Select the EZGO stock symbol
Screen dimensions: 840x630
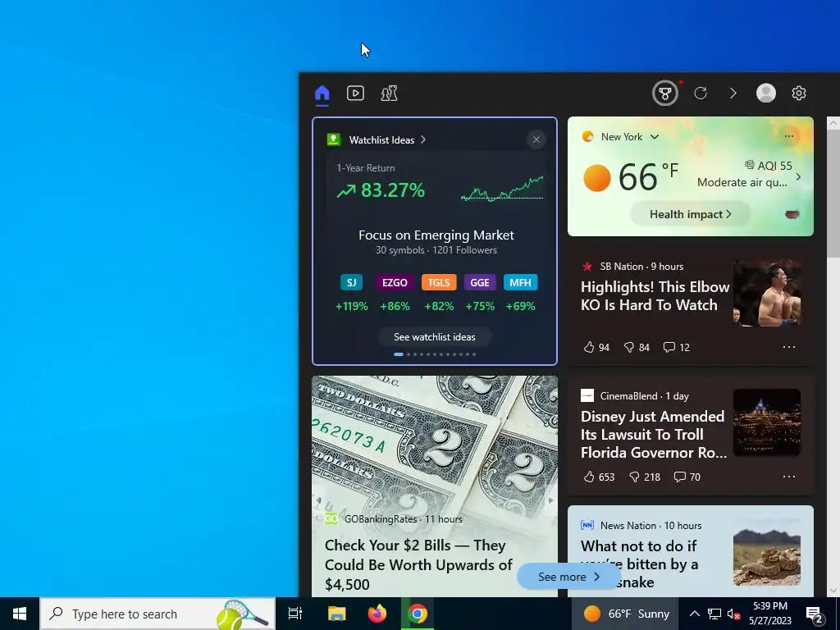point(395,282)
